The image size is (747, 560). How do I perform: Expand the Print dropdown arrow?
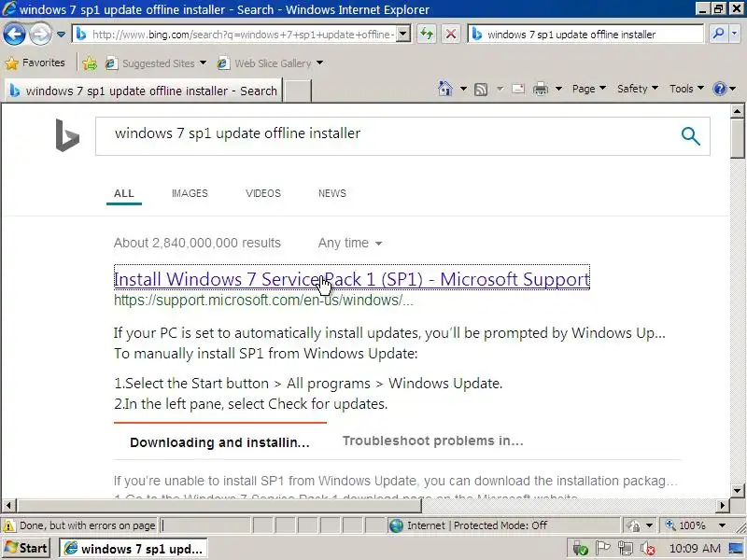click(558, 89)
